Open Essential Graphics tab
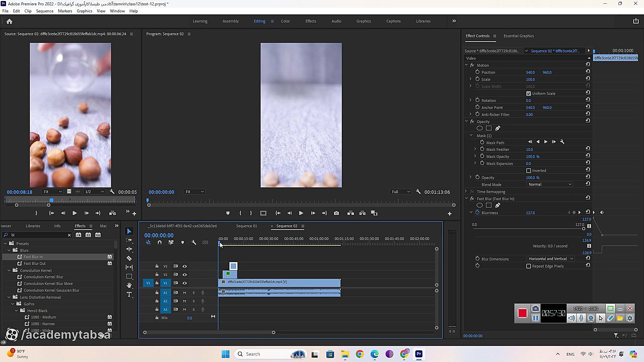Viewport: 644px width, 362px height. coord(519,36)
